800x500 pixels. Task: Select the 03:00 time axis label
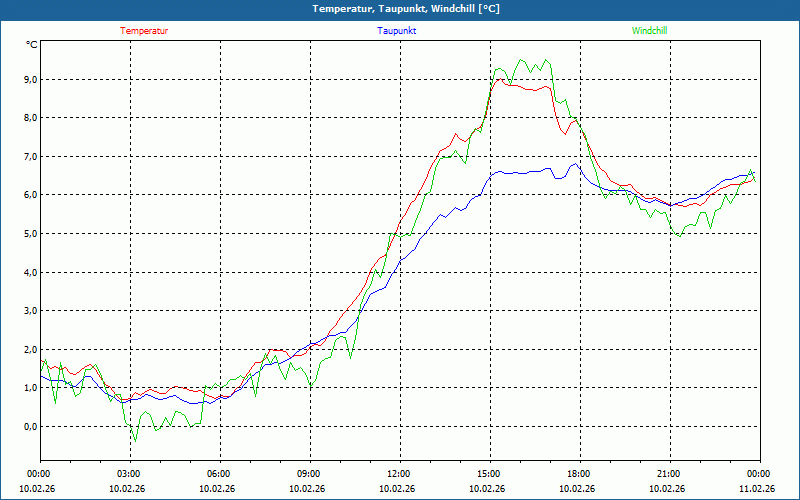(x=129, y=474)
